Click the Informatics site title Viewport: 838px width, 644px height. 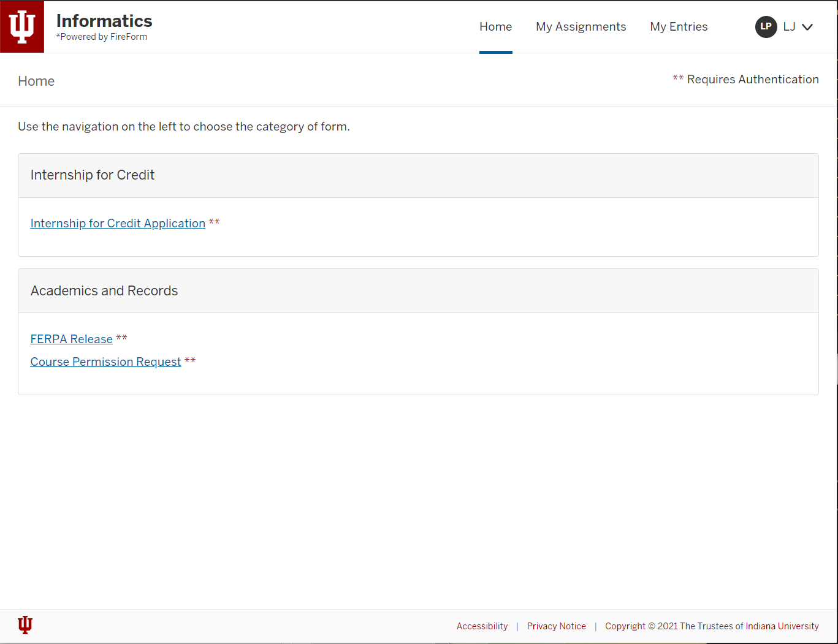pos(104,21)
